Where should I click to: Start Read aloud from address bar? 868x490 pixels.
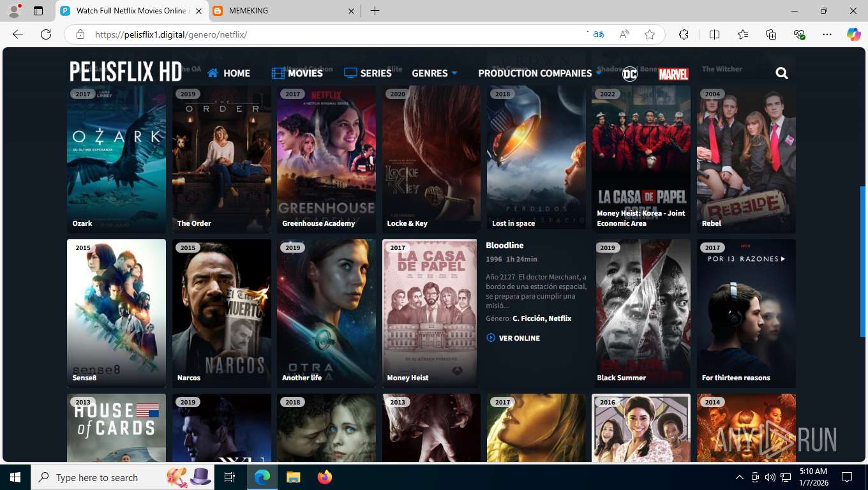tap(624, 34)
